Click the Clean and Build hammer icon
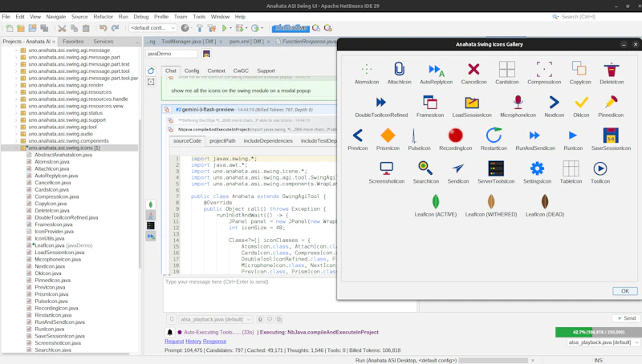This screenshot has width=642, height=364. click(212, 28)
